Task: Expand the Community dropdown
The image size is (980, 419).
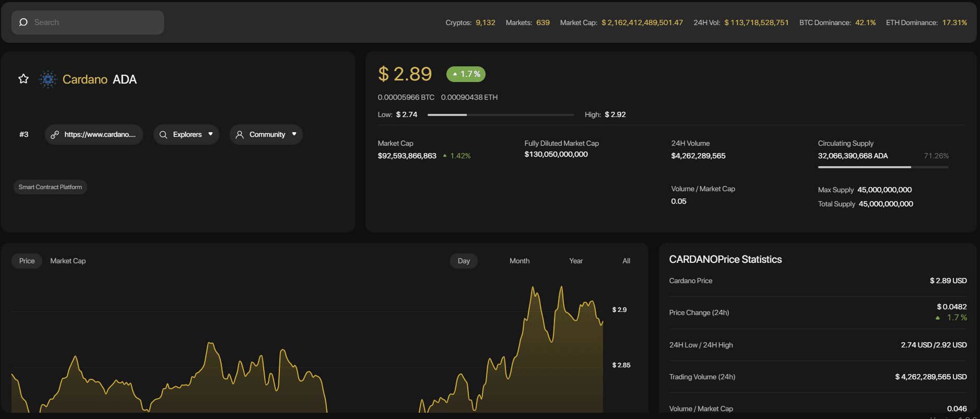Action: [266, 134]
